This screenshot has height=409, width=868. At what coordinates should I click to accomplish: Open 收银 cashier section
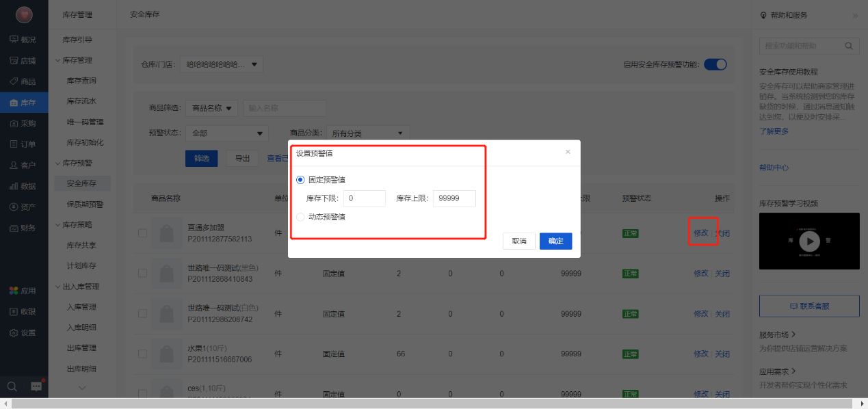pyautogui.click(x=23, y=312)
